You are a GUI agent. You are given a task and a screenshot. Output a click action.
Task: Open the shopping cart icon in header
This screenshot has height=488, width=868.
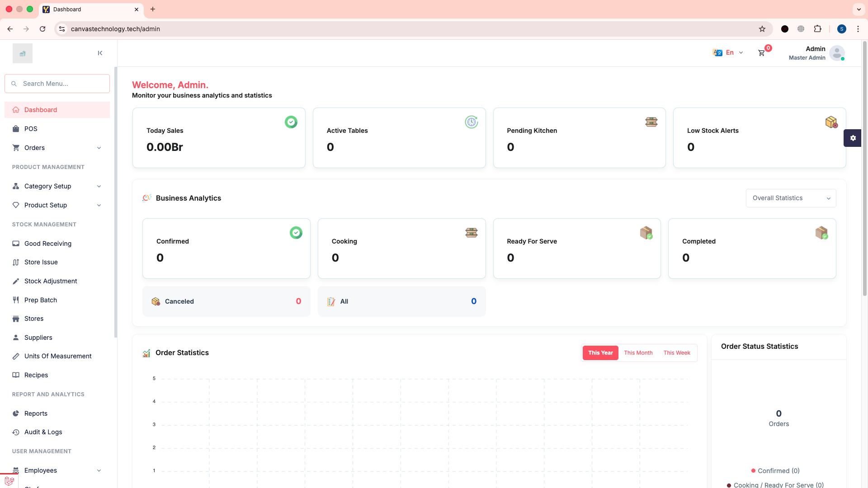pos(761,53)
